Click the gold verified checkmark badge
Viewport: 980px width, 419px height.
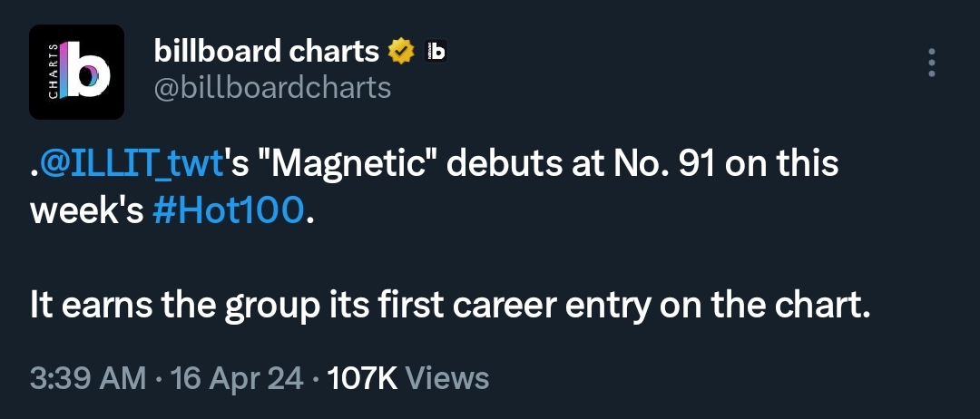401,52
